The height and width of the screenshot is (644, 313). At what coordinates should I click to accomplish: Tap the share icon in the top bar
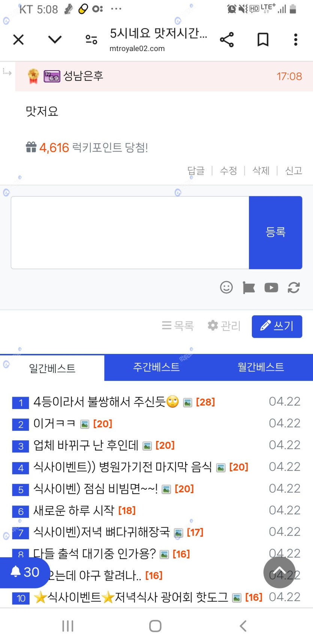click(227, 39)
